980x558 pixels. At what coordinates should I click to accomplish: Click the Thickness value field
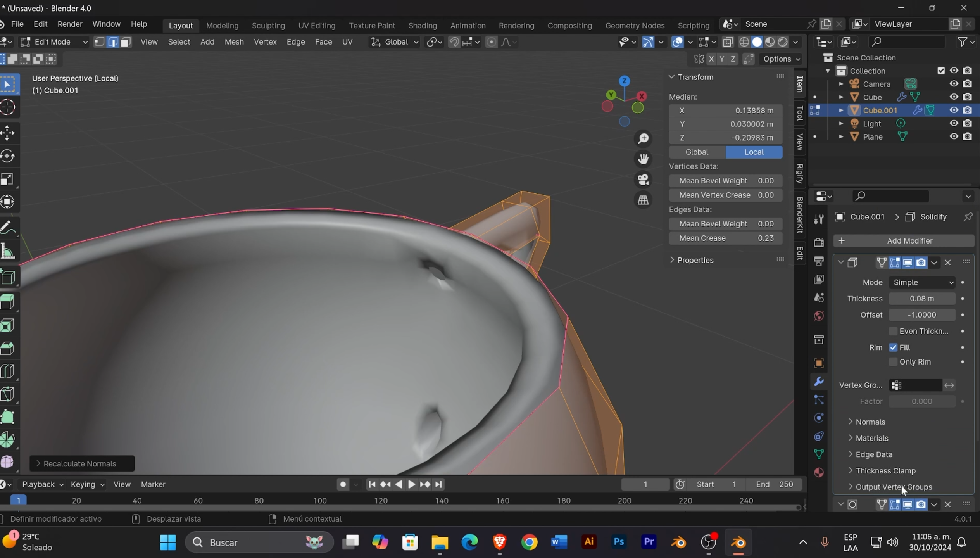[922, 299]
